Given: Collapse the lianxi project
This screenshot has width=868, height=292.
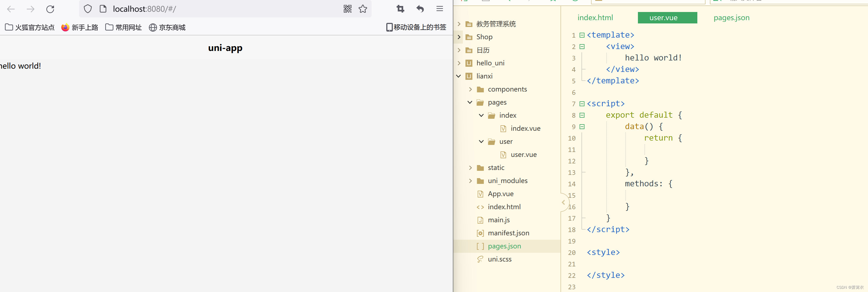Looking at the screenshot, I should (459, 76).
